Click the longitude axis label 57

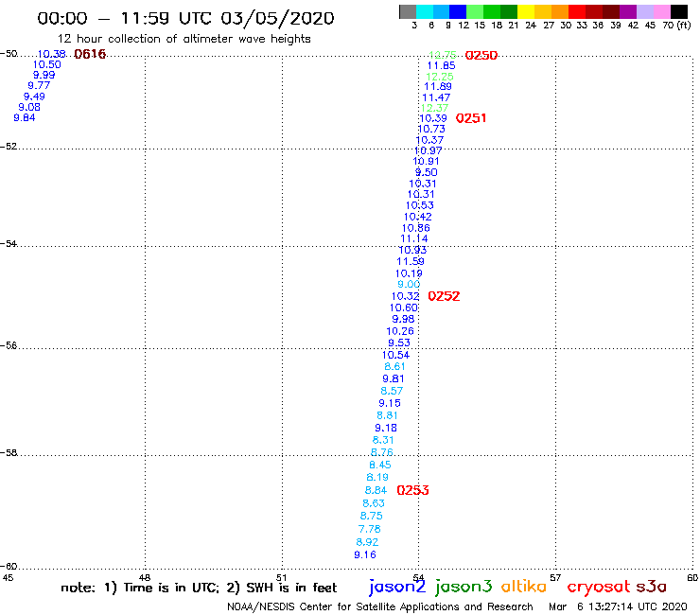point(555,578)
